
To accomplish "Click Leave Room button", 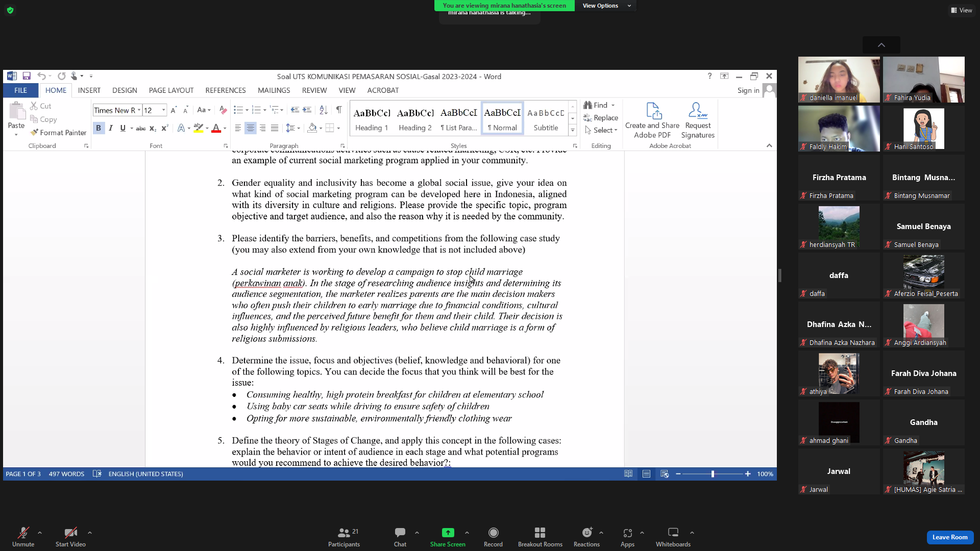I will (950, 537).
